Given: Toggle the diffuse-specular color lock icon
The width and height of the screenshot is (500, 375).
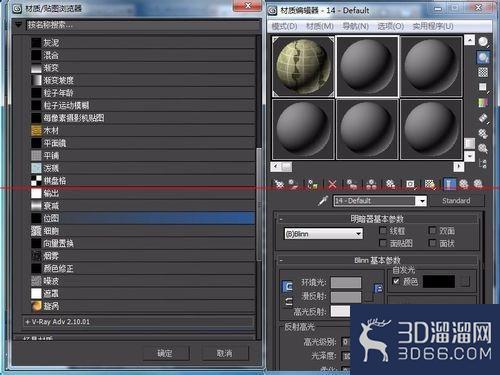Looking at the screenshot, I should pos(288,302).
